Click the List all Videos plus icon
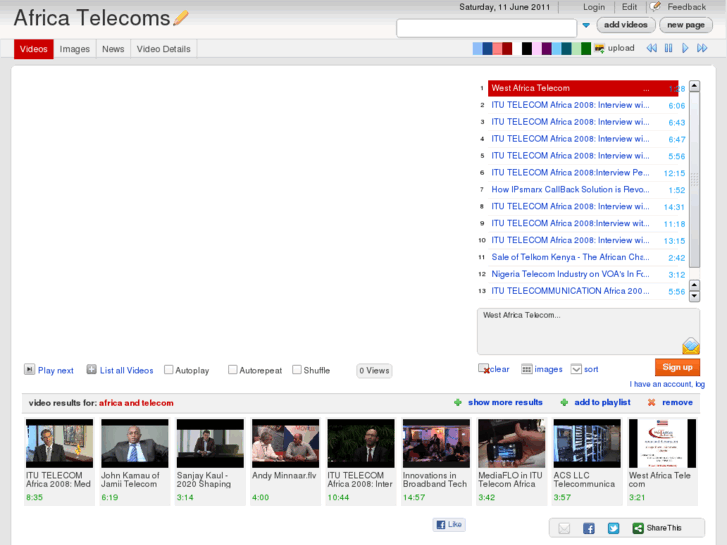The height and width of the screenshot is (545, 727). point(91,369)
